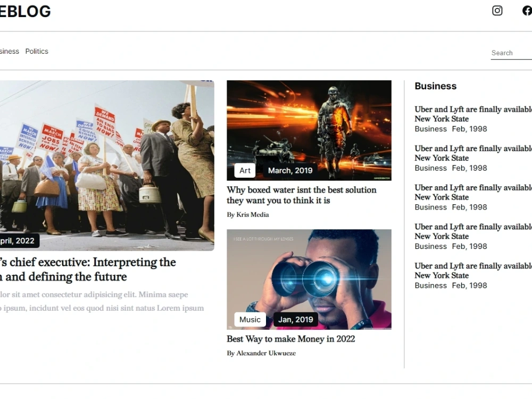Screen dimensions: 532x399
Task: Open the first Uber and Lyft sidebar article
Action: (473, 114)
